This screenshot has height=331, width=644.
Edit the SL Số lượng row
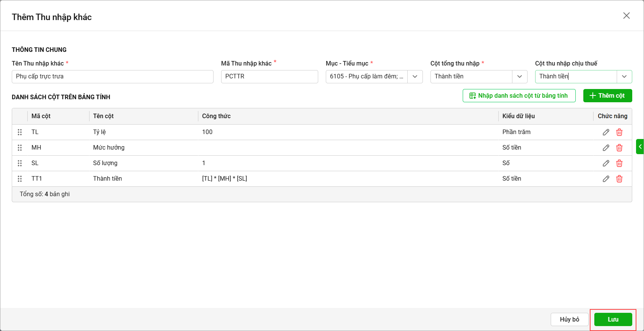606,163
